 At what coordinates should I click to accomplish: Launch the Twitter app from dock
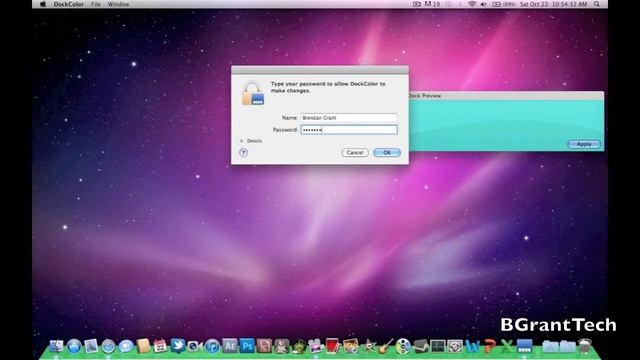click(x=178, y=345)
